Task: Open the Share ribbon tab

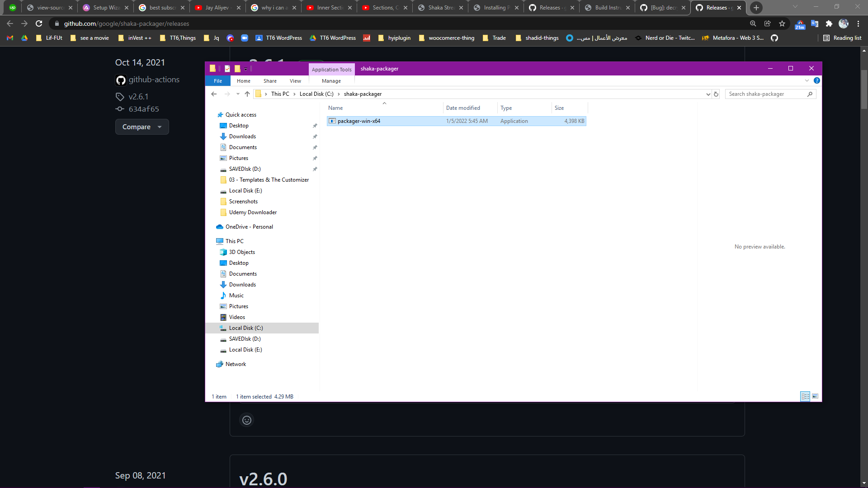Action: pyautogui.click(x=270, y=81)
